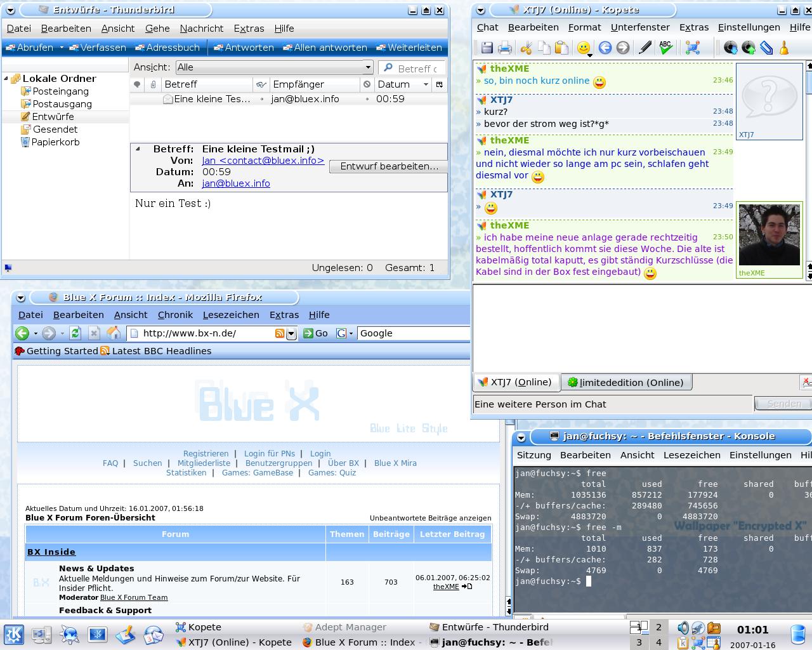
Task: Click the bell icon in Kopete toolbar
Action: coord(784,48)
